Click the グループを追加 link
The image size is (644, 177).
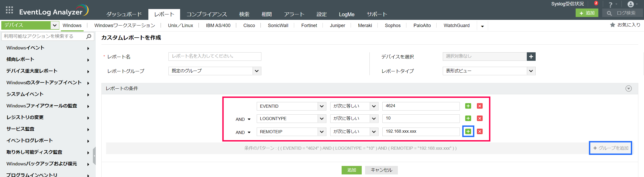(x=610, y=148)
